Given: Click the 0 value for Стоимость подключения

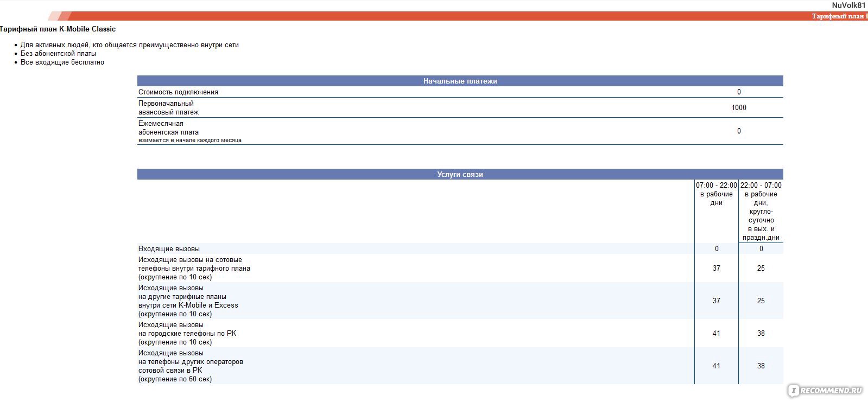Looking at the screenshot, I should (739, 92).
